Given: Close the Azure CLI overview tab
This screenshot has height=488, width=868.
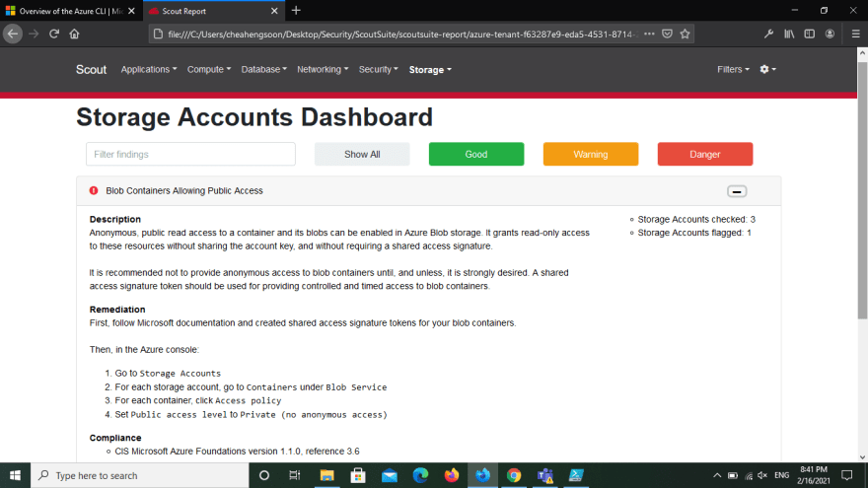Looking at the screenshot, I should [131, 11].
